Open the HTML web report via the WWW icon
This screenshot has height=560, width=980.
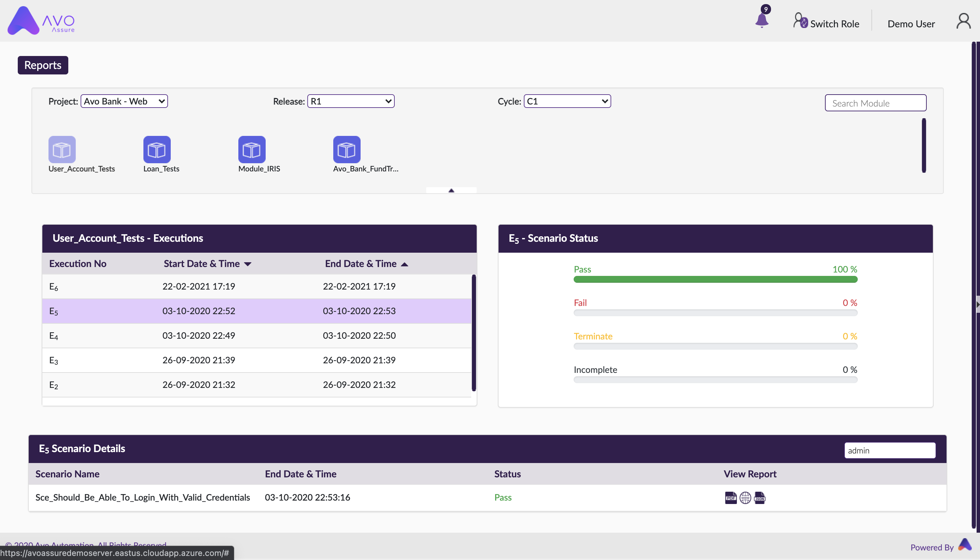tap(745, 498)
